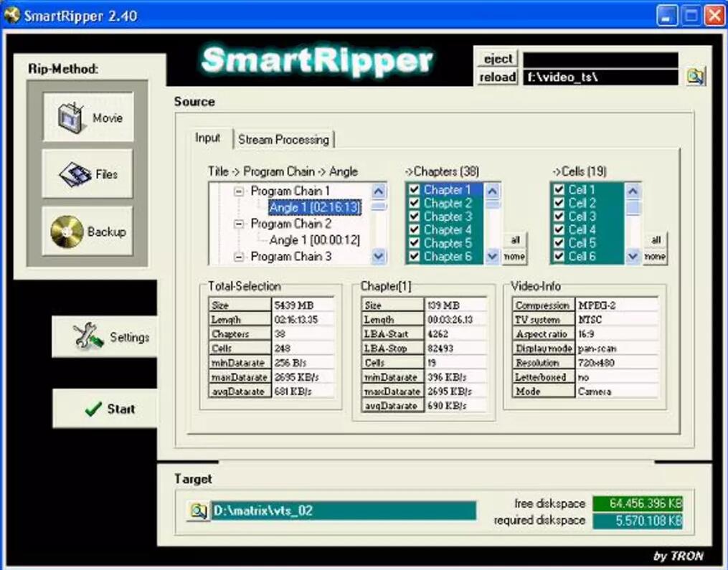Click the Mode value Camera
This screenshot has height=570, width=728.
pos(617,391)
